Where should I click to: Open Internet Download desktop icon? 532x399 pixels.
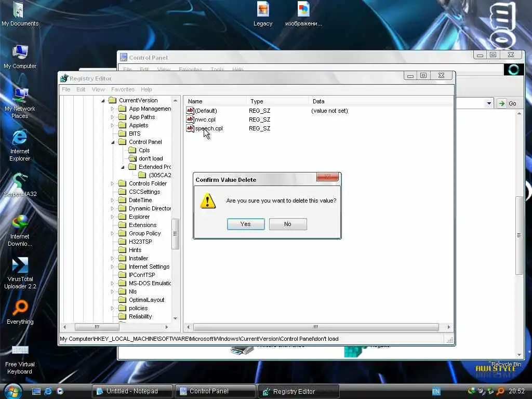click(20, 231)
